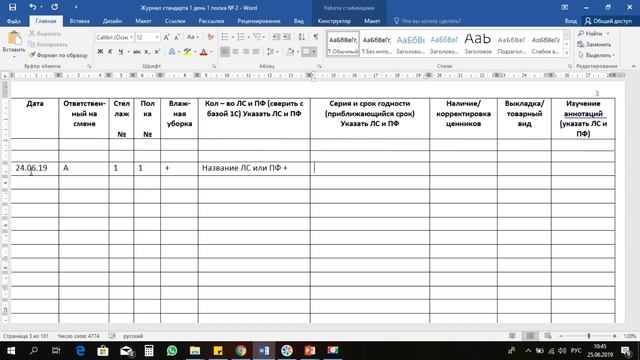The height and width of the screenshot is (360, 640).
Task: Switch to the Конструктор table tab
Action: tap(334, 21)
